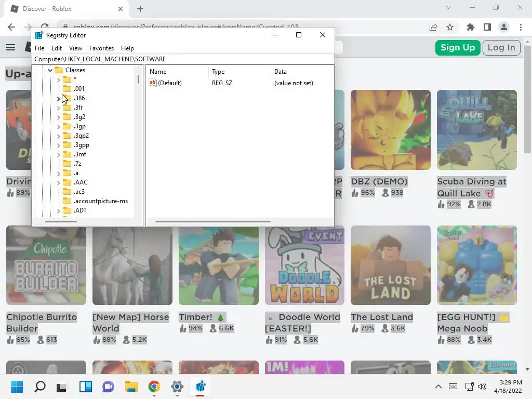This screenshot has height=399, width=532.
Task: Click the tree pane horizontal scrollbar
Action: coord(61,222)
